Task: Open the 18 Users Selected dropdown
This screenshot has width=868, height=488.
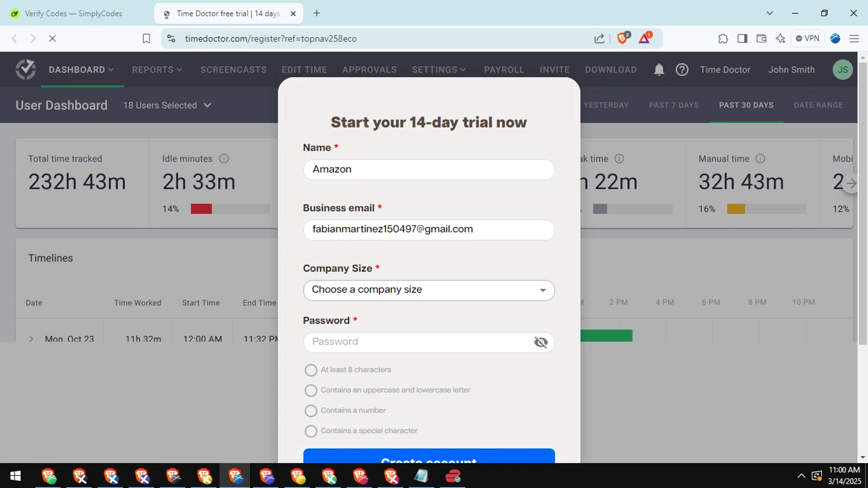Action: coord(167,105)
